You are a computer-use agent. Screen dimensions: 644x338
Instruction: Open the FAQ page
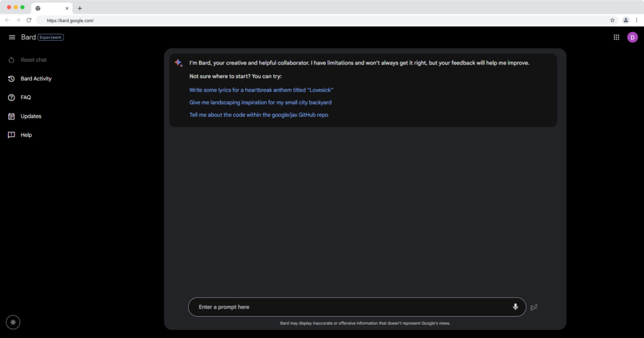pyautogui.click(x=26, y=97)
